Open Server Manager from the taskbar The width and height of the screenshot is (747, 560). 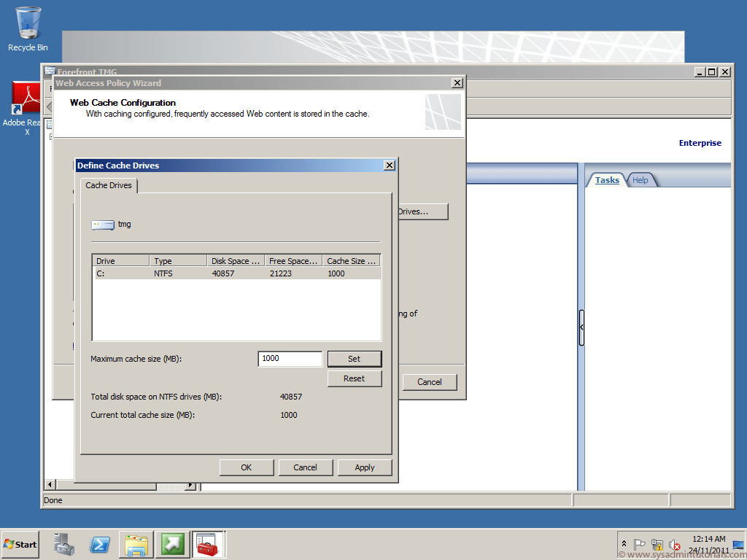coord(64,544)
